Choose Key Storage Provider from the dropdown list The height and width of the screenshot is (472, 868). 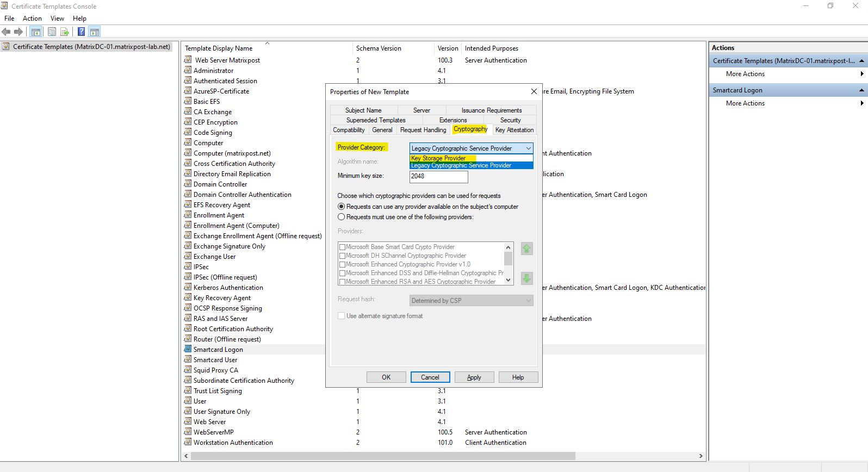(x=471, y=158)
